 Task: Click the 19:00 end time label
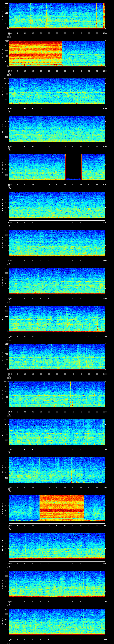coord(105,184)
